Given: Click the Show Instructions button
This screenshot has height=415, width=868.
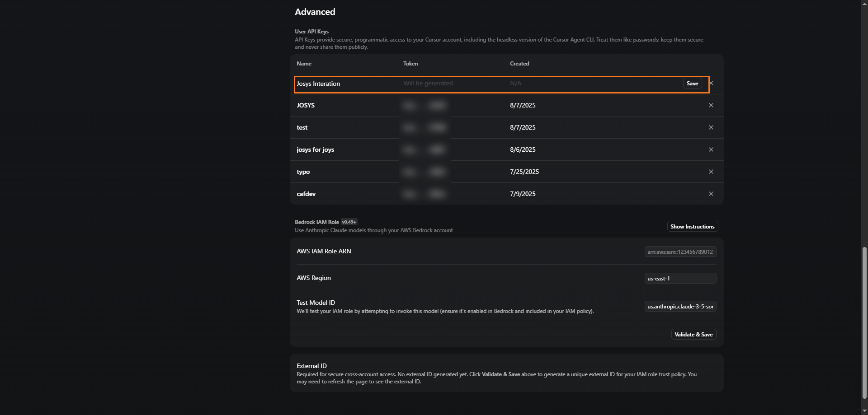Looking at the screenshot, I should tap(692, 227).
